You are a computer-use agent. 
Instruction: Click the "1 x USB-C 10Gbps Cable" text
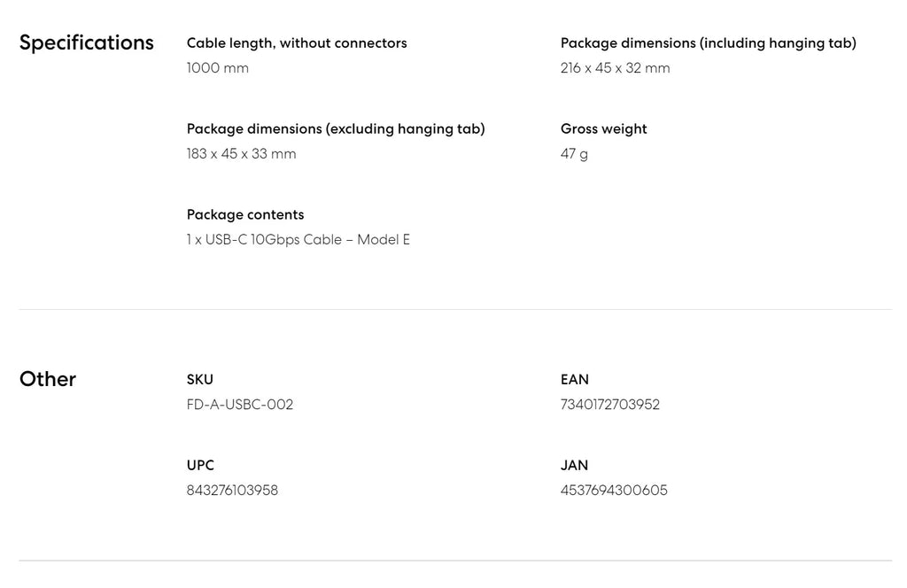pyautogui.click(x=298, y=240)
